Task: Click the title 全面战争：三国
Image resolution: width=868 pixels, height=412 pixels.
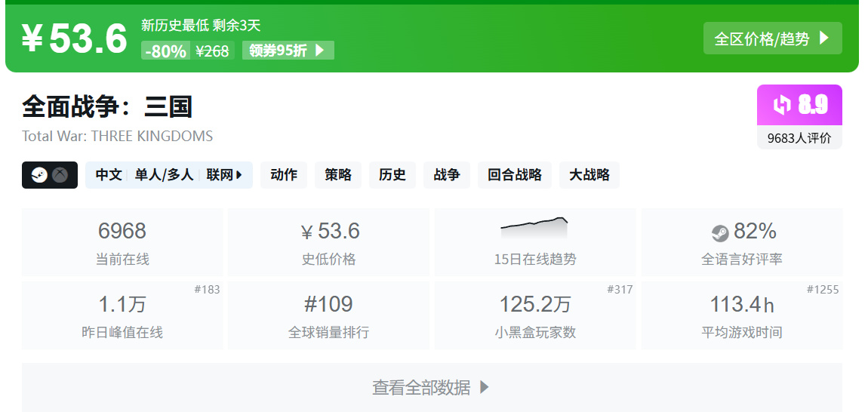Action: tap(107, 106)
